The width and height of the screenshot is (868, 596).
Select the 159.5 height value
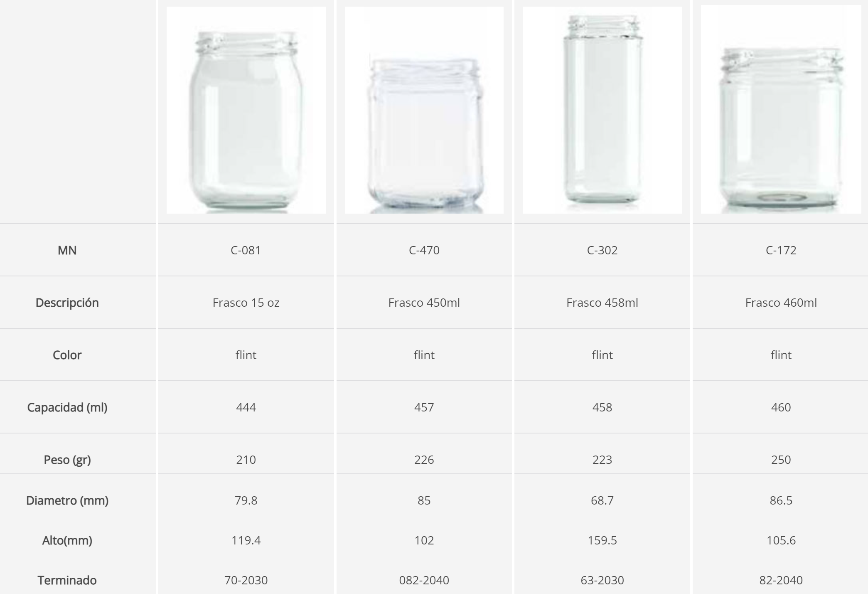(x=602, y=540)
